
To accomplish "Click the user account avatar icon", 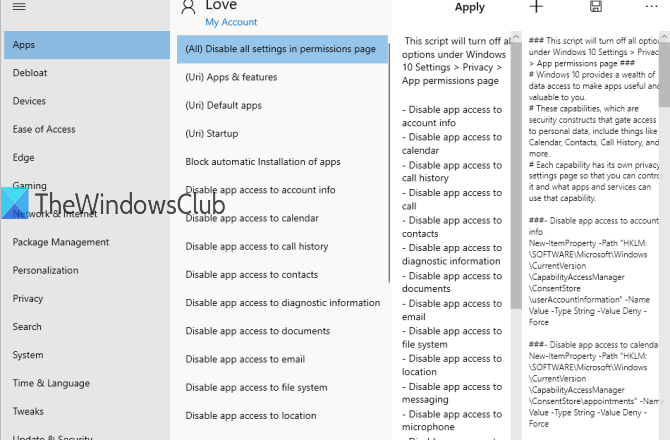I will coord(188,7).
